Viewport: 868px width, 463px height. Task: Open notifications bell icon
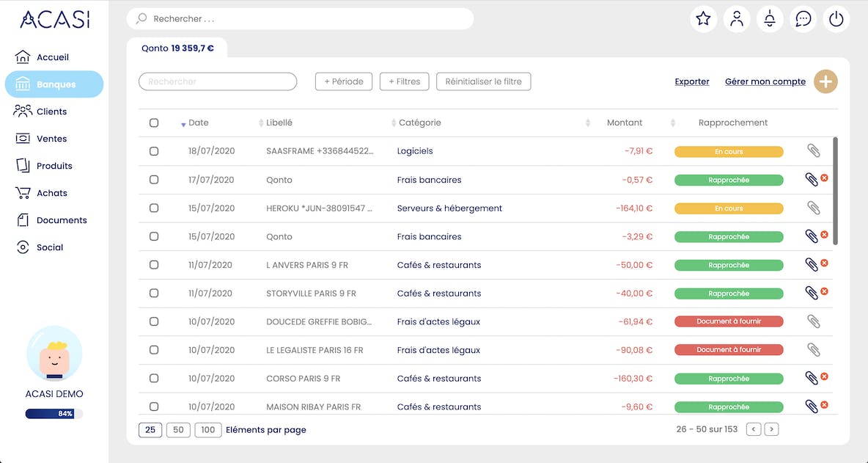(x=770, y=19)
